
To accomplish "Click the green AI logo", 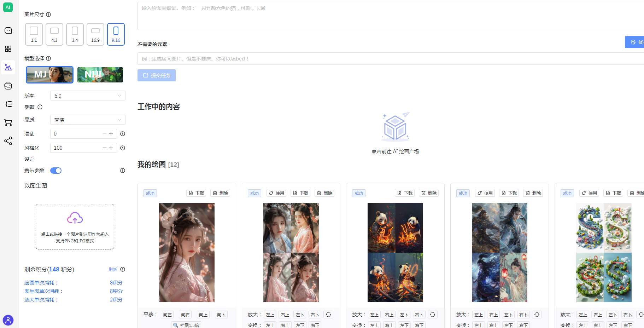I will point(8,7).
